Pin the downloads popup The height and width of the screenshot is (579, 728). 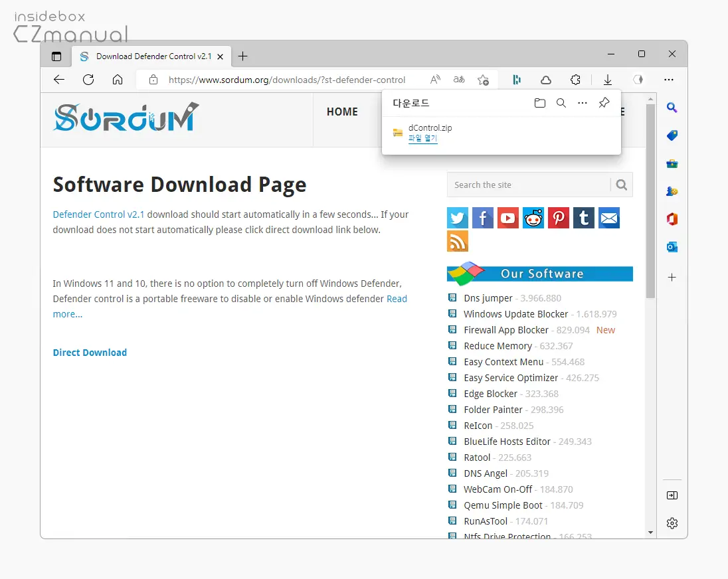pos(604,102)
